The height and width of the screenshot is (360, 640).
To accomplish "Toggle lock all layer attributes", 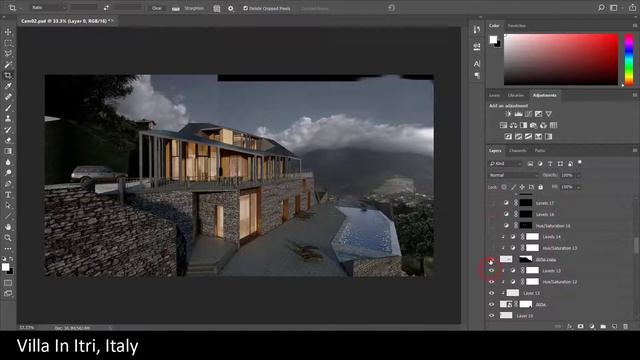I will (x=540, y=187).
